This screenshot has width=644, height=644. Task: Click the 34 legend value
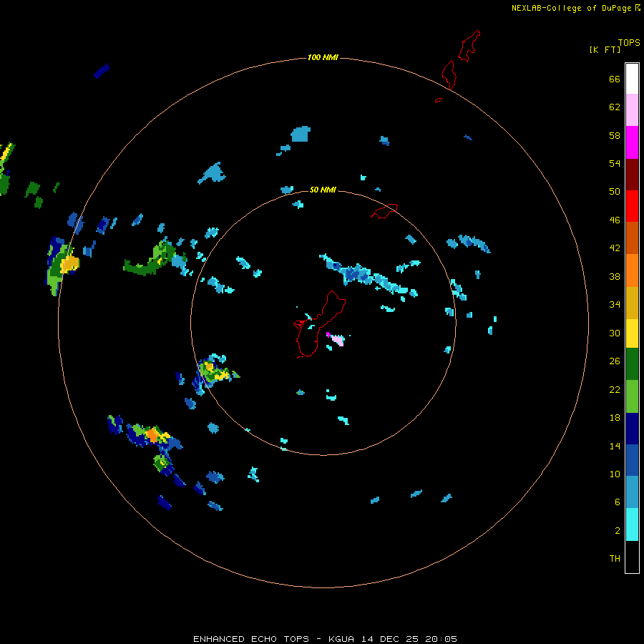pos(615,305)
